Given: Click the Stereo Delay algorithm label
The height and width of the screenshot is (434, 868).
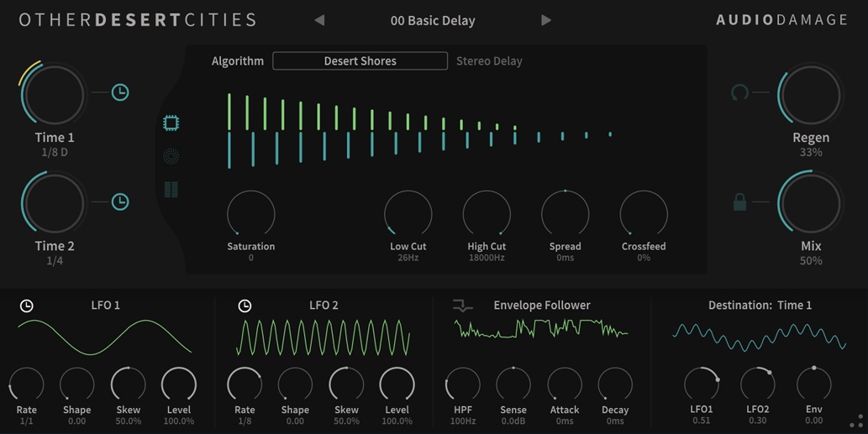Looking at the screenshot, I should click(x=489, y=61).
